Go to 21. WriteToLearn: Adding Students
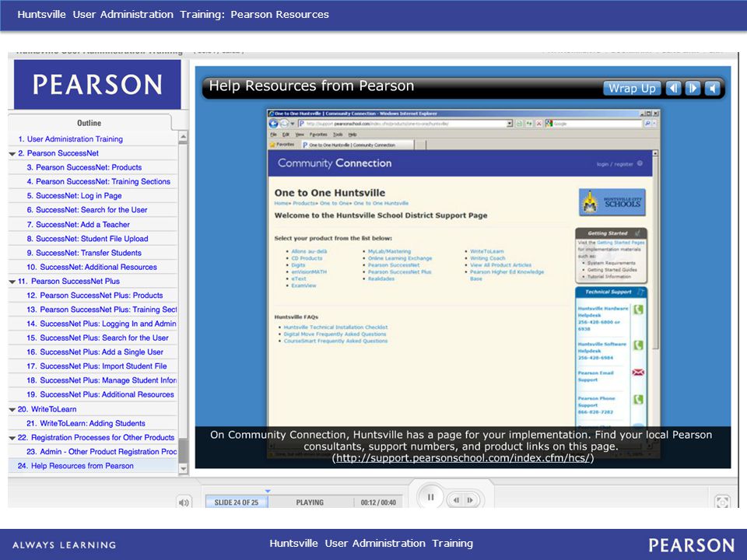Viewport: 747px width, 560px height. pyautogui.click(x=86, y=423)
